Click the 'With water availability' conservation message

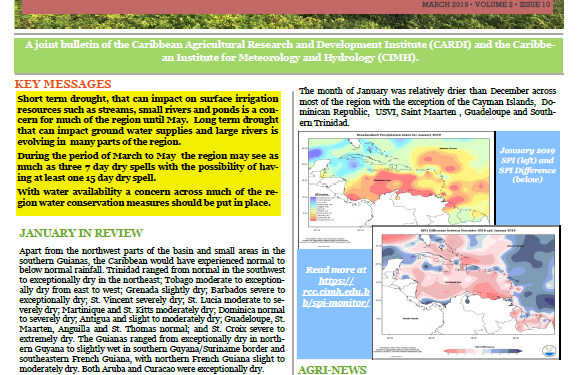[x=148, y=197]
